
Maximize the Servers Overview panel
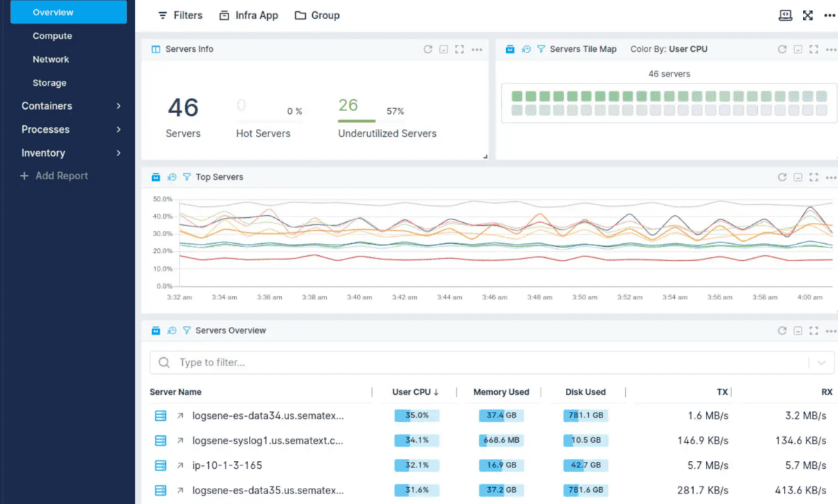(x=813, y=331)
